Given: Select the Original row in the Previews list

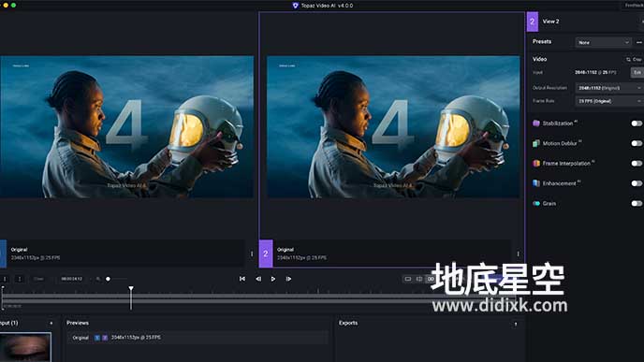Looking at the screenshot, I should (198, 338).
